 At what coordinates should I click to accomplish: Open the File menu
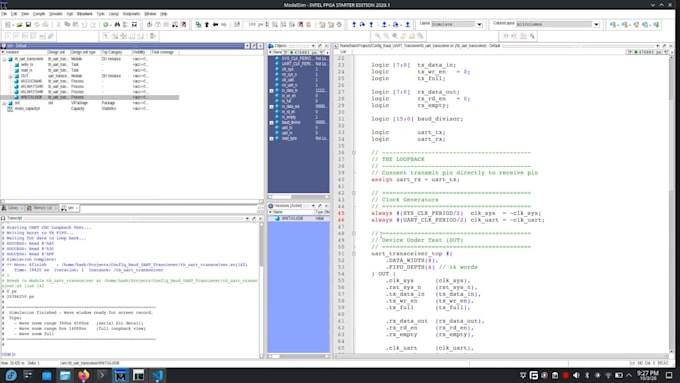[x=4, y=14]
